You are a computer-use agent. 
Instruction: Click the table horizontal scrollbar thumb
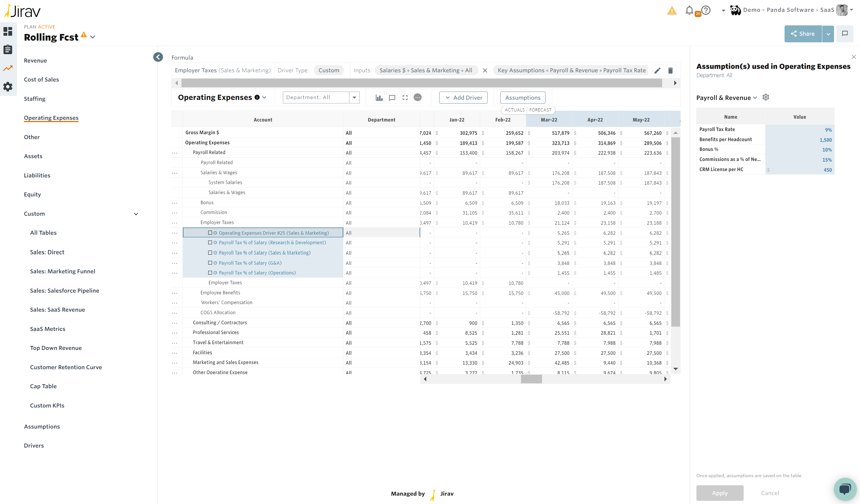click(531, 379)
